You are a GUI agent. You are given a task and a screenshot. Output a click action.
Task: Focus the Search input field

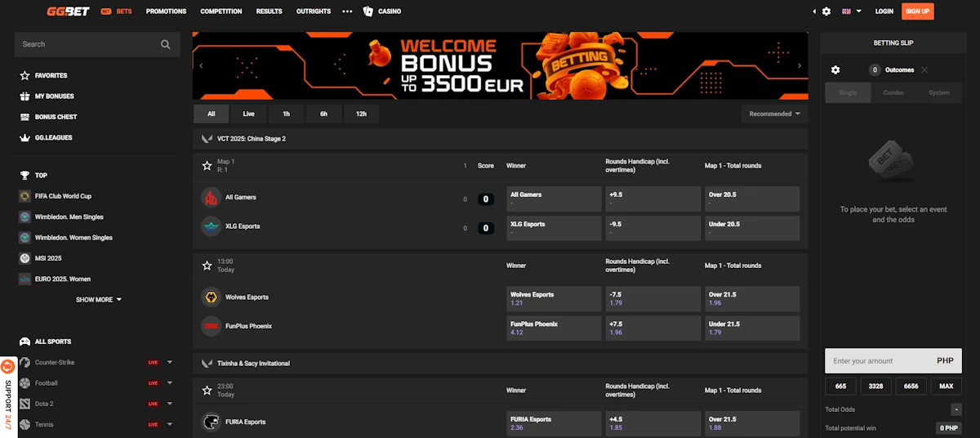pyautogui.click(x=97, y=44)
